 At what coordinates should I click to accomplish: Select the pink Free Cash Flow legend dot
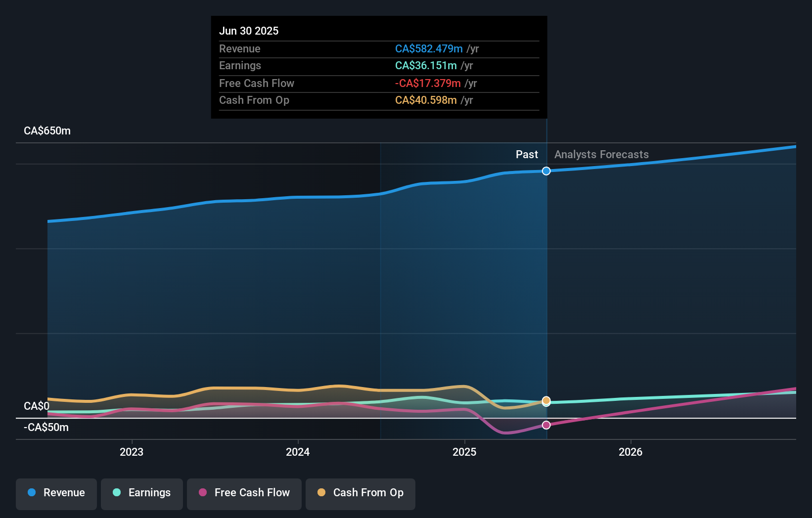203,493
